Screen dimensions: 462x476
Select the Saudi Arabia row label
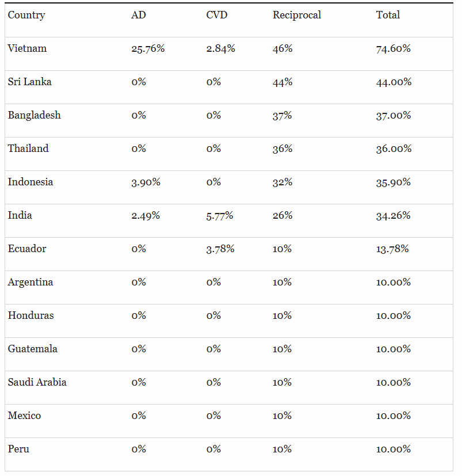coord(37,382)
